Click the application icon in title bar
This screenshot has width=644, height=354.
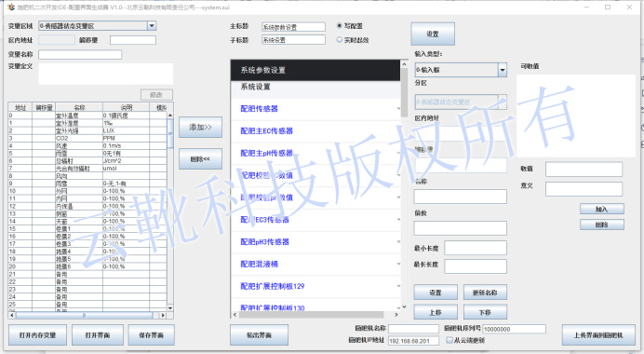[11, 7]
